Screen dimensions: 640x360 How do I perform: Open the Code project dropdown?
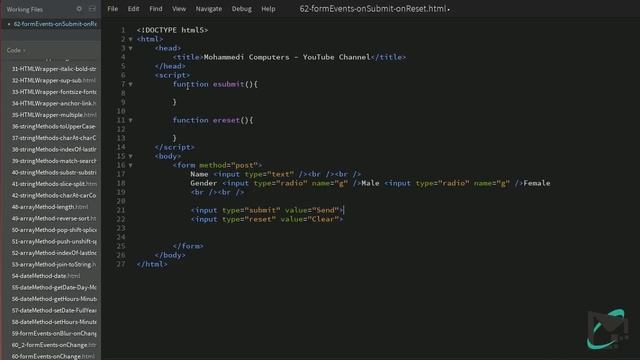coord(16,50)
